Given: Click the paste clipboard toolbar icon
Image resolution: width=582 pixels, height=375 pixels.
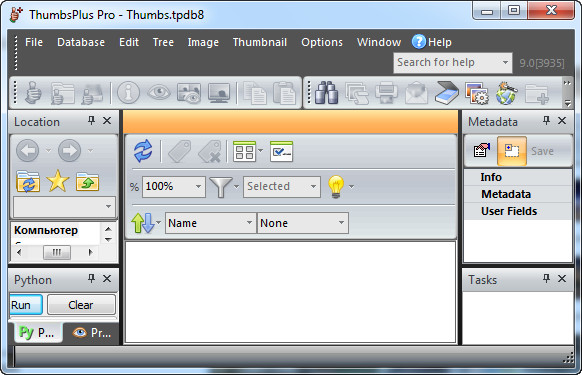Looking at the screenshot, I should (284, 92).
